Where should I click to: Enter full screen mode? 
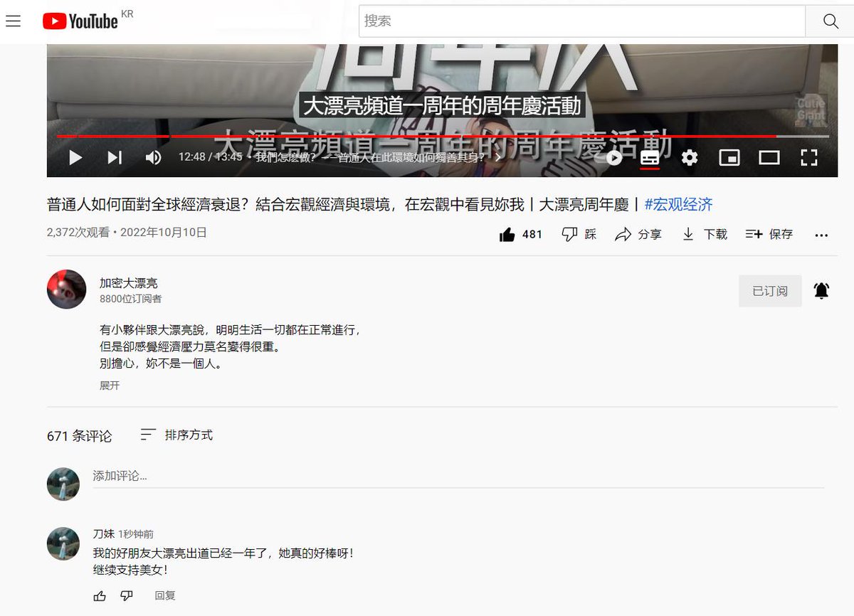click(x=809, y=157)
